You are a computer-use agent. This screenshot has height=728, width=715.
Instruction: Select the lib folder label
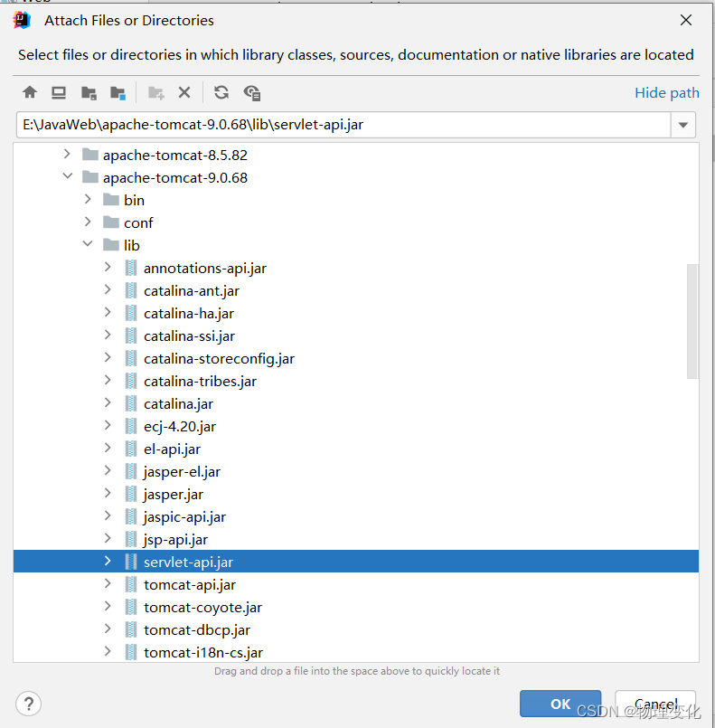pos(131,245)
